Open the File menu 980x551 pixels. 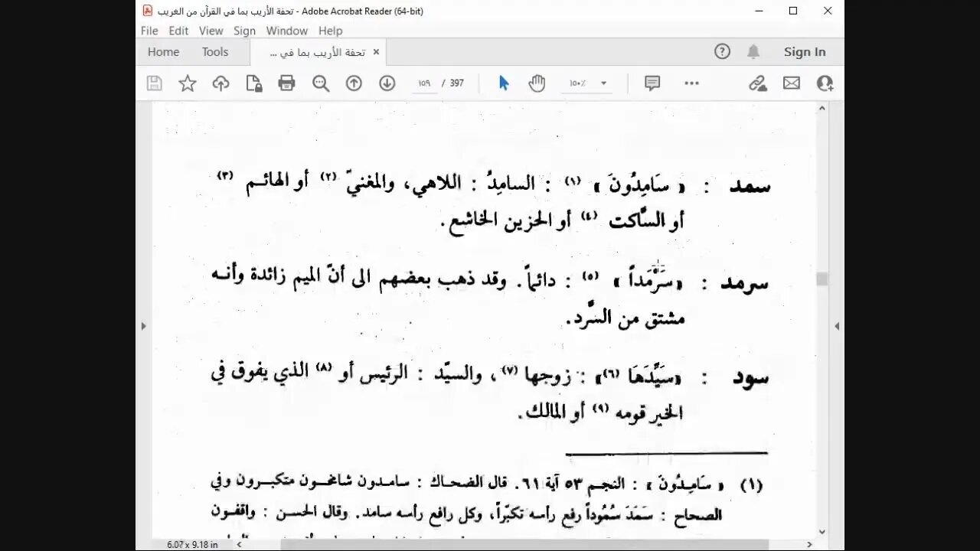(x=149, y=31)
